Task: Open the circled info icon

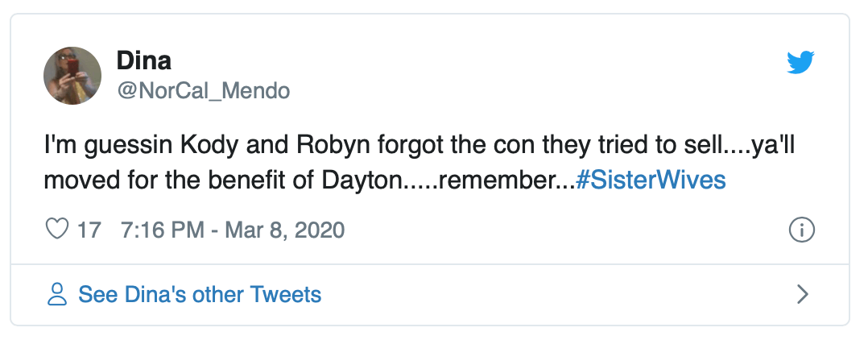Action: [x=802, y=230]
